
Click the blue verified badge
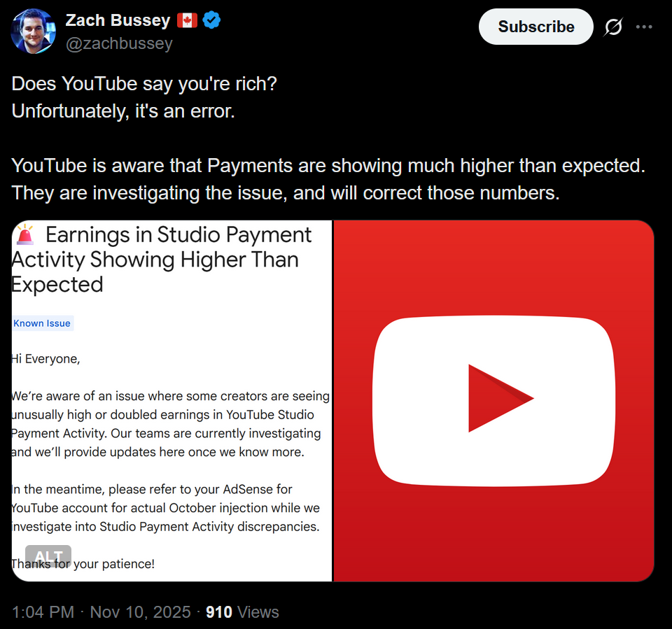pos(211,20)
